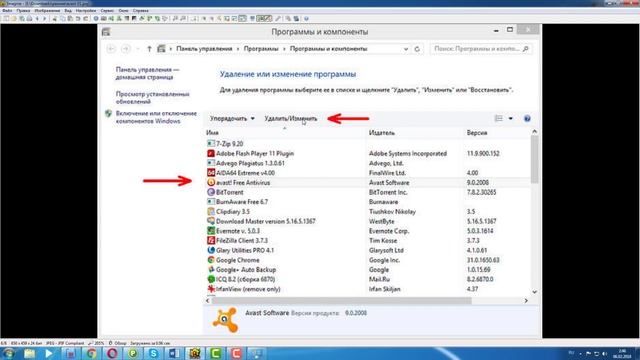Click the horizontal scrollbar right arrow
Screen dimensions: 640x360
coord(526,301)
